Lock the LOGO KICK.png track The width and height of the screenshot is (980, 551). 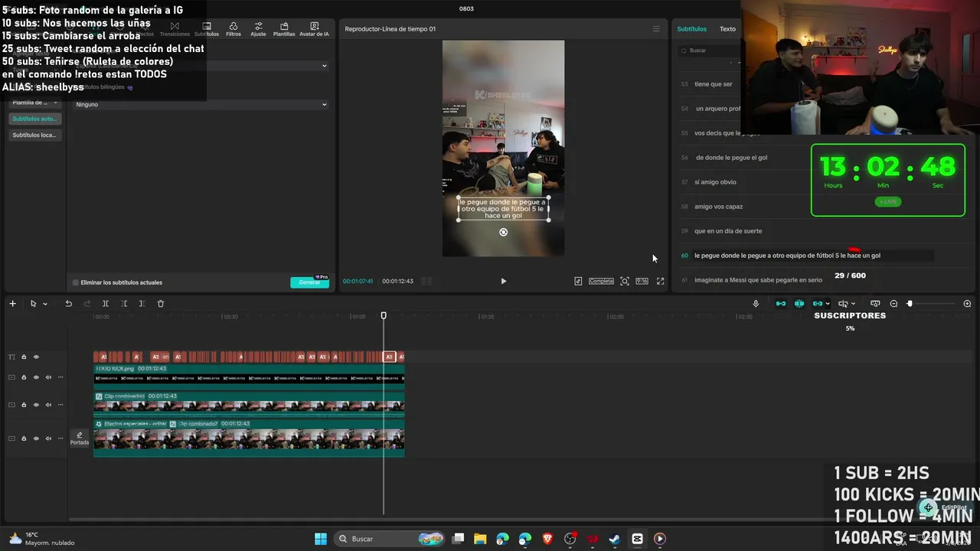[24, 377]
